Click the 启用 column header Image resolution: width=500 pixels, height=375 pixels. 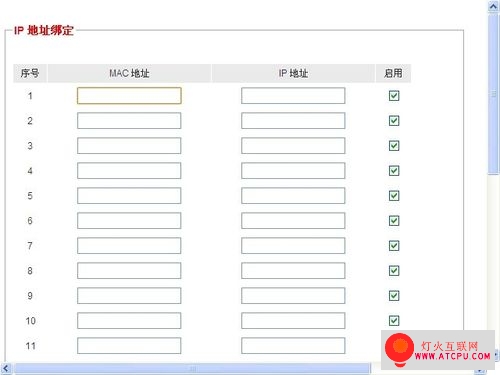393,73
